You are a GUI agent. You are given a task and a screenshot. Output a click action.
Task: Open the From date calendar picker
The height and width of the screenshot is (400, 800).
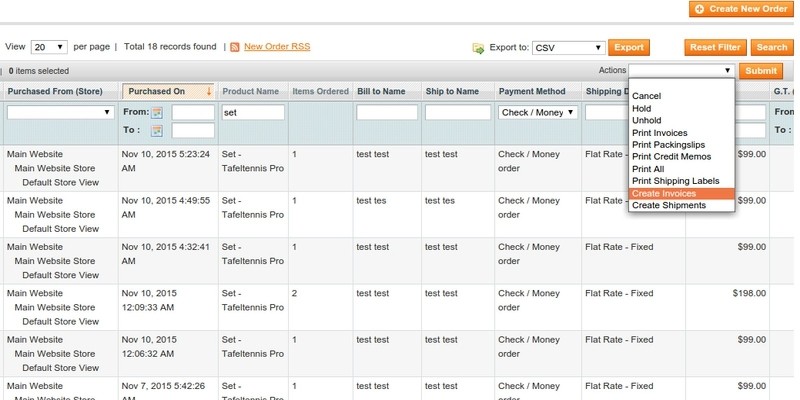pos(157,113)
